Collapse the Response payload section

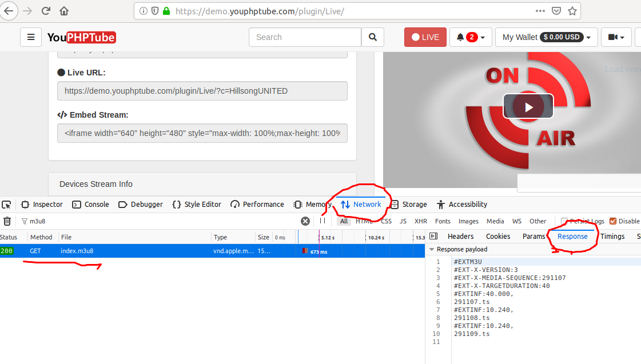tap(432, 249)
